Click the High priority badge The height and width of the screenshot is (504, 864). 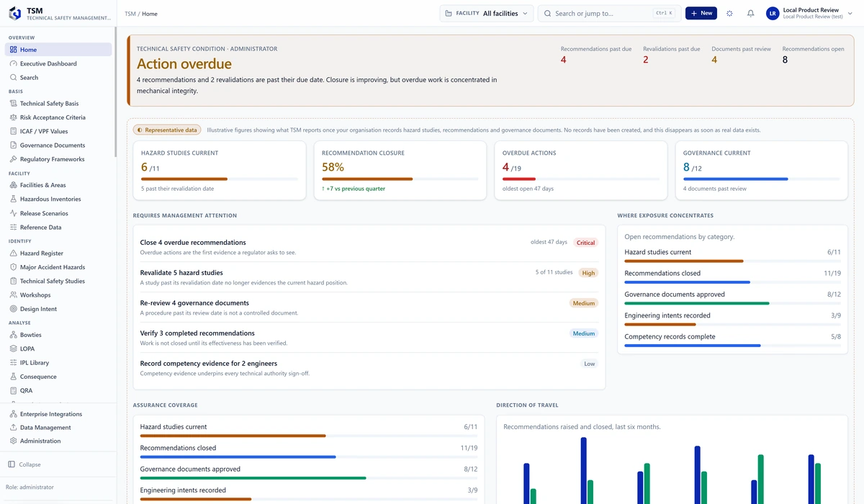coord(588,273)
